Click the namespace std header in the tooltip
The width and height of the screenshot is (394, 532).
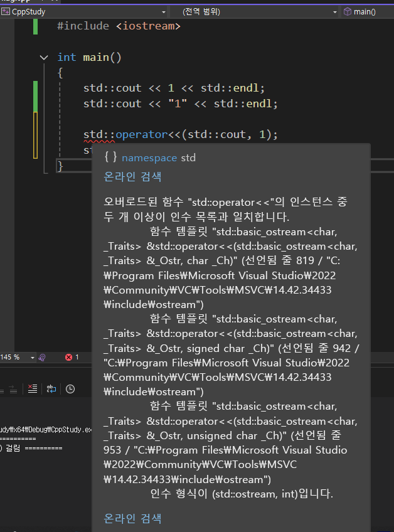pos(150,157)
